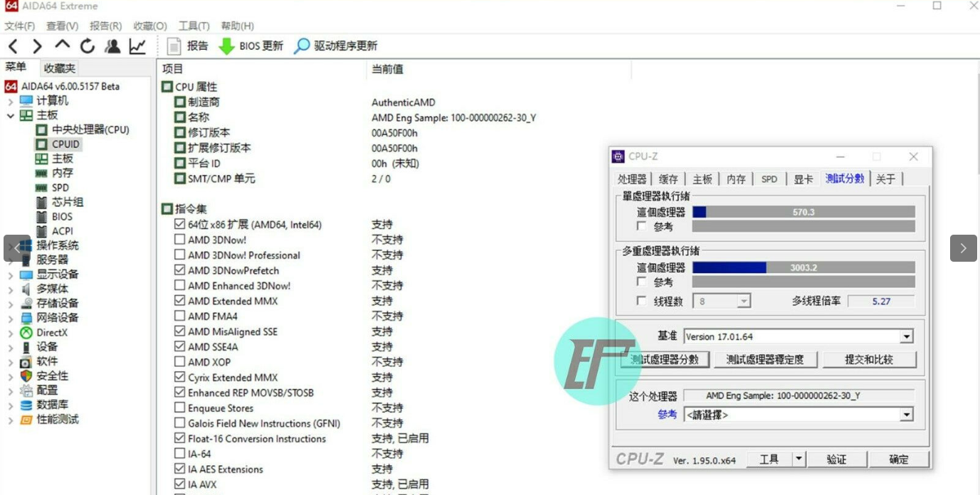Open the user profile toolbar icon
The width and height of the screenshot is (980, 495).
112,46
